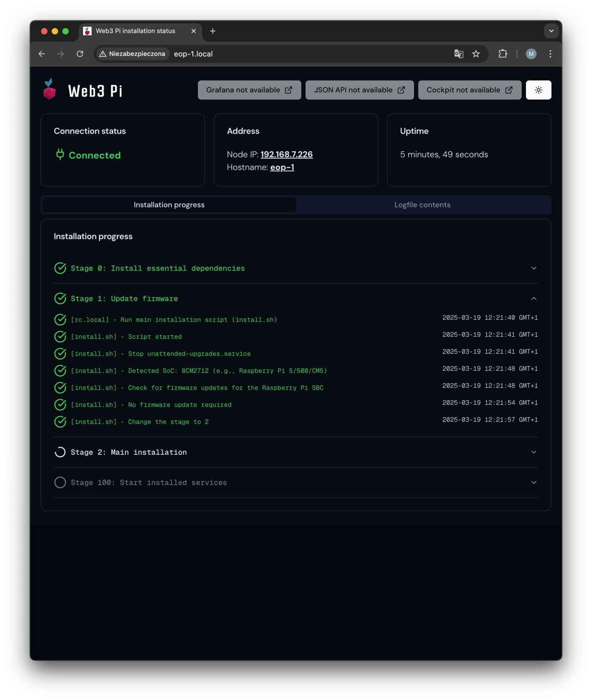Viewport: 592px width, 700px height.
Task: Open a new browser tab
Action: point(213,31)
